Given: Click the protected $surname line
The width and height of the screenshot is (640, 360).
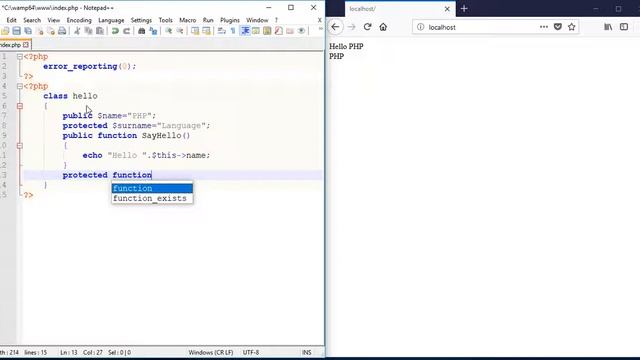Looking at the screenshot, I should click(136, 126).
